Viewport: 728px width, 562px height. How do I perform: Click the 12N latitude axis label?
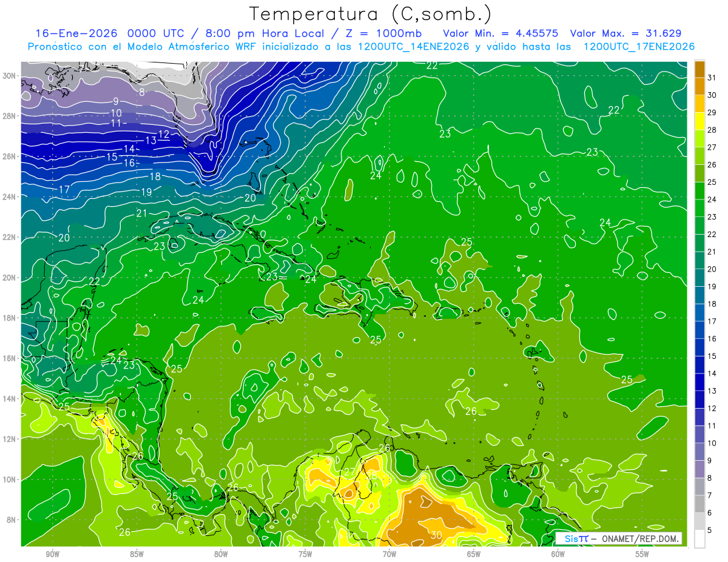point(10,439)
